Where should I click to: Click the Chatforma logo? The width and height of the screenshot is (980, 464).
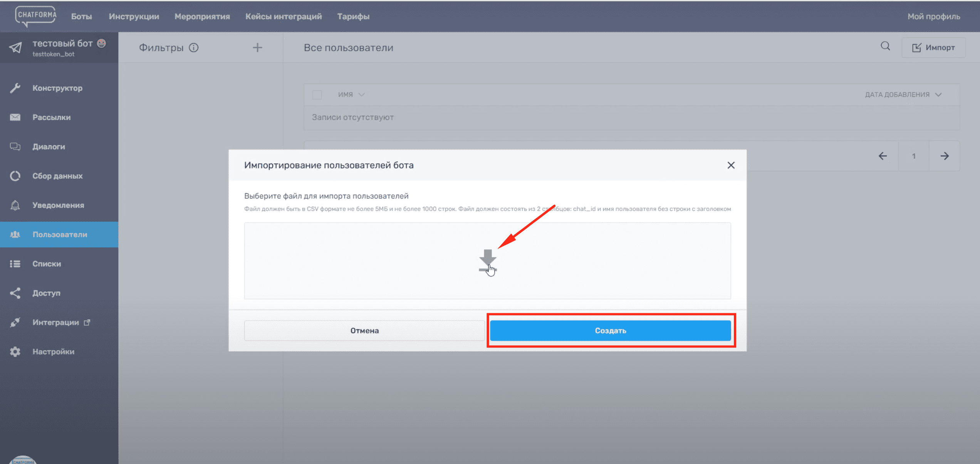tap(36, 16)
